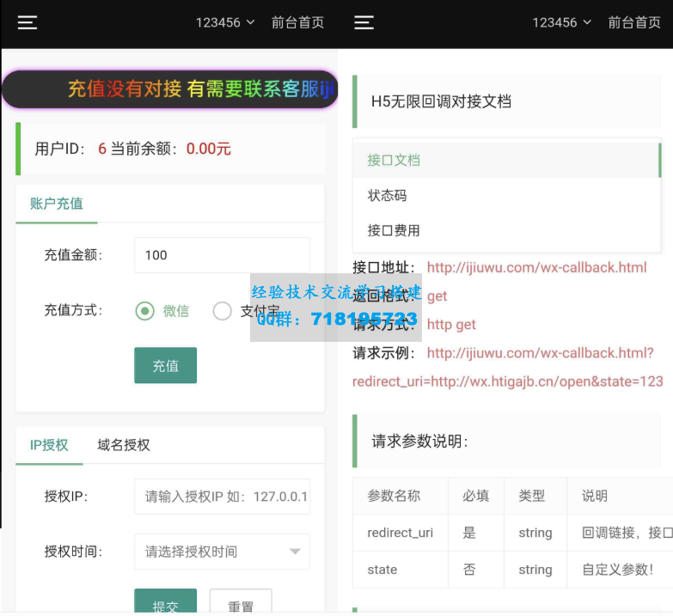
Task: Click the H5无限回调对接文档 heading
Action: 441,101
